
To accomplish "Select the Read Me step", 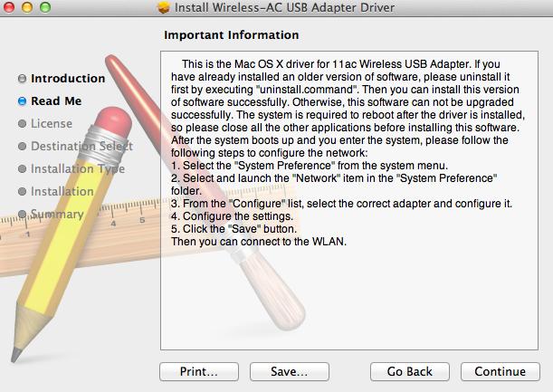I will coord(56,100).
